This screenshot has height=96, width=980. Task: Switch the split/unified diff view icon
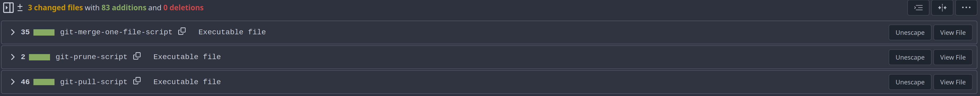[942, 8]
